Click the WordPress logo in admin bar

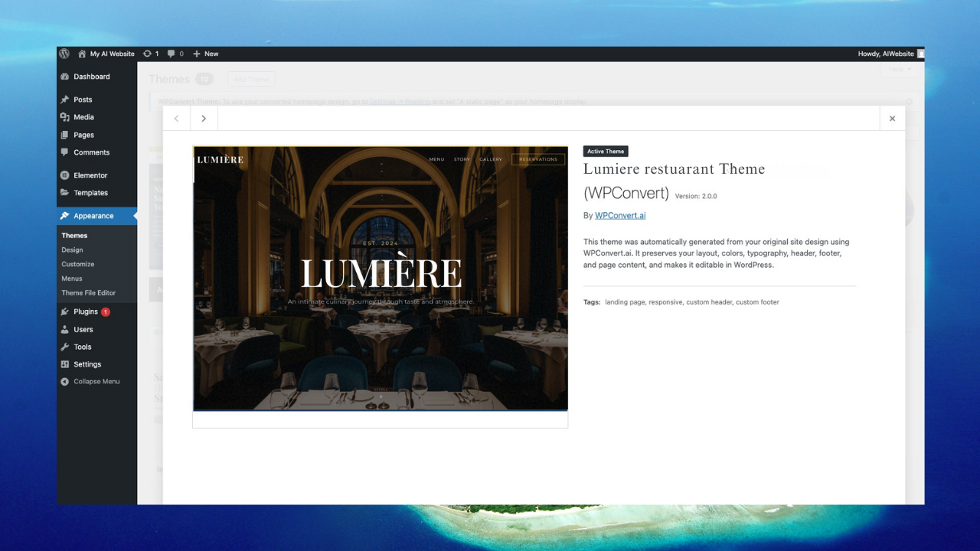coord(64,54)
